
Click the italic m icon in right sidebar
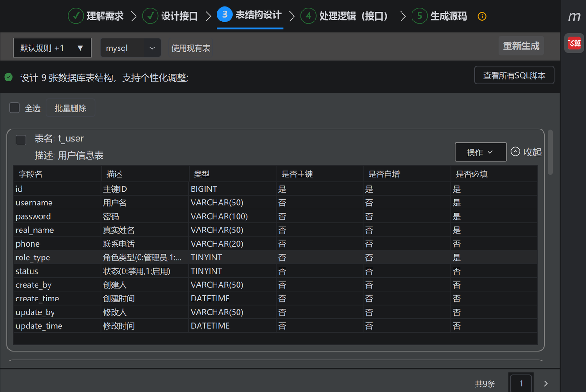click(574, 17)
